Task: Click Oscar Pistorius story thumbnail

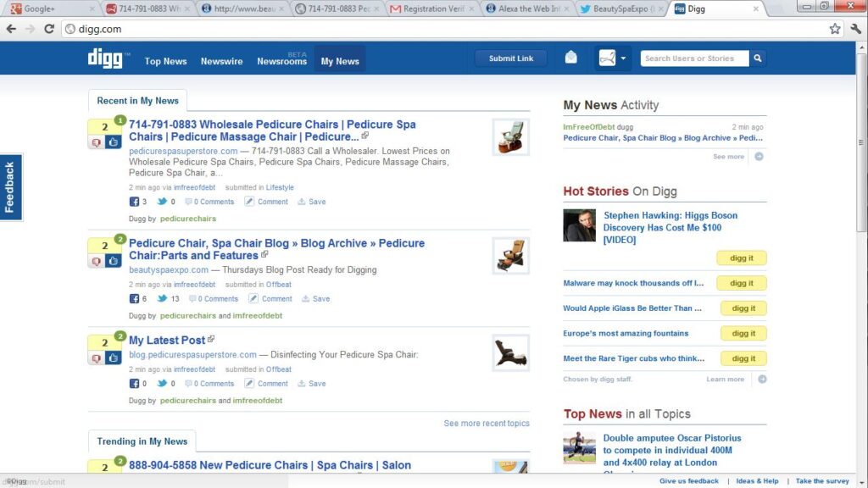Action: [x=579, y=447]
